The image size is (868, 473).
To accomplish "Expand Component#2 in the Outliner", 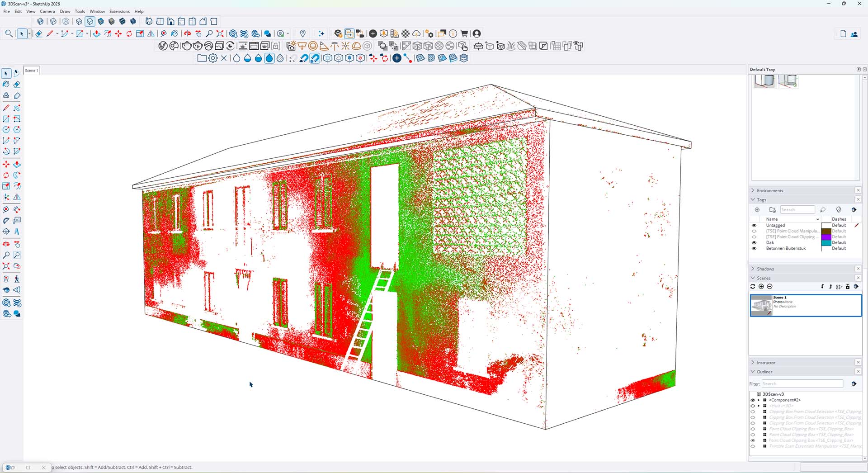I will point(759,400).
